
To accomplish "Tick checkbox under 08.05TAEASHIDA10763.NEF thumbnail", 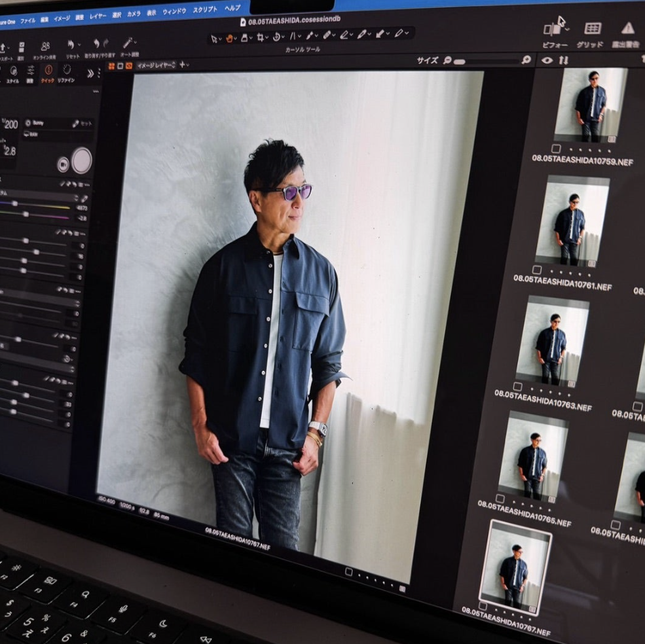I will pos(517,387).
